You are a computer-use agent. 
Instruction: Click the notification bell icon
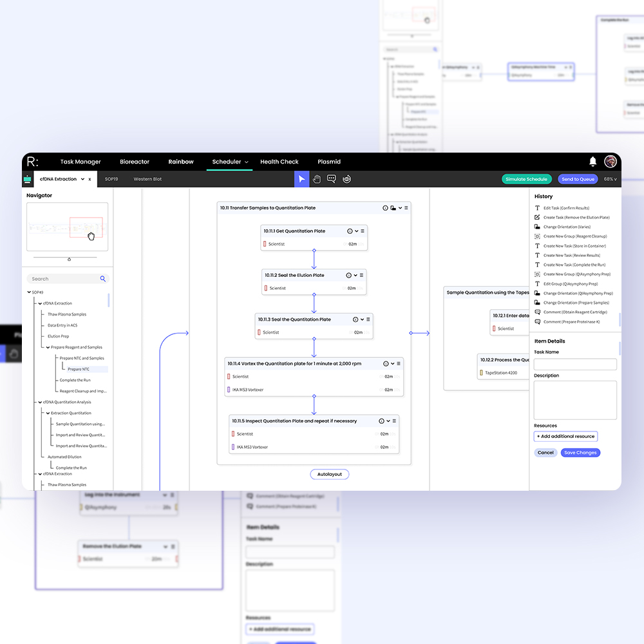[x=593, y=162]
